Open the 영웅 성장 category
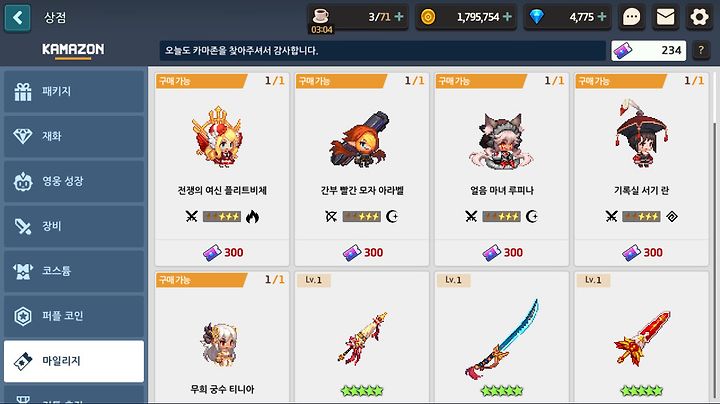 point(74,181)
